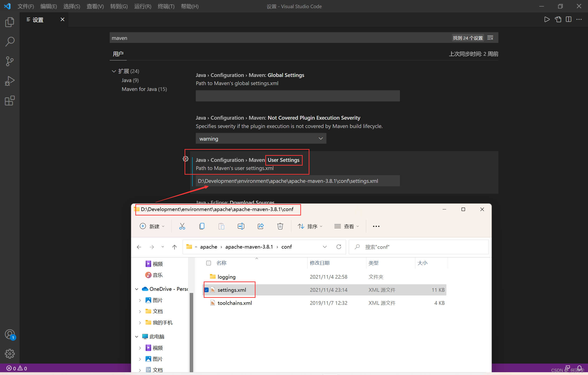Select Maven for Java (15) category
The height and width of the screenshot is (375, 588).
[x=144, y=89]
